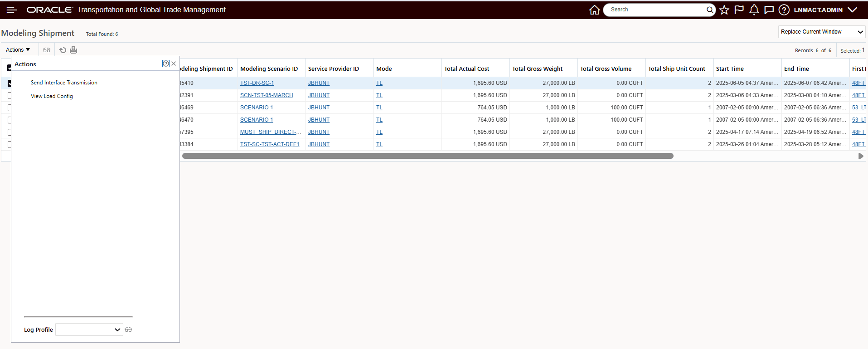This screenshot has height=349, width=868.
Task: Open the LNMACT.ADMIN user menu
Action: point(825,10)
